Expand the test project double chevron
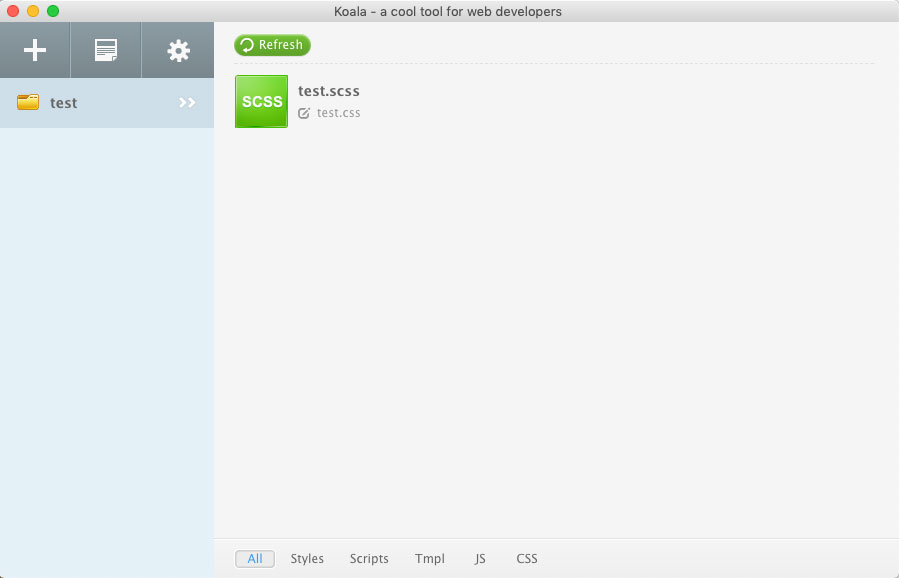Viewport: 899px width, 578px height. (187, 103)
